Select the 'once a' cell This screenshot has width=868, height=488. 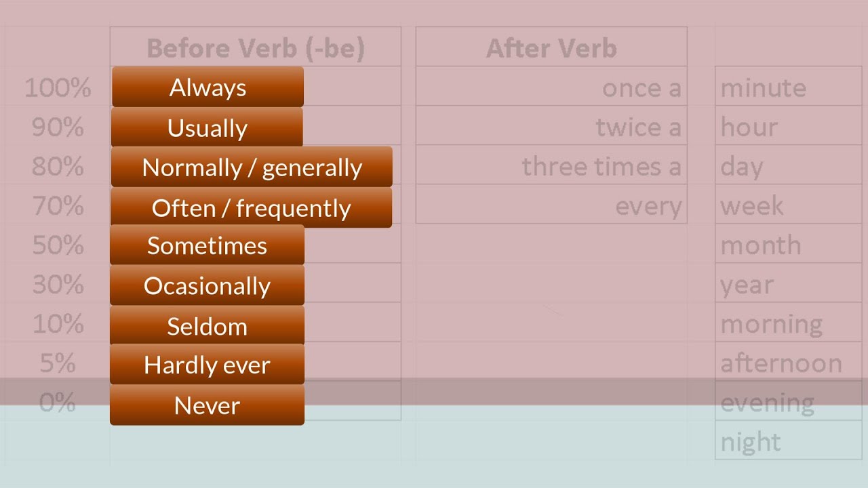tap(551, 86)
